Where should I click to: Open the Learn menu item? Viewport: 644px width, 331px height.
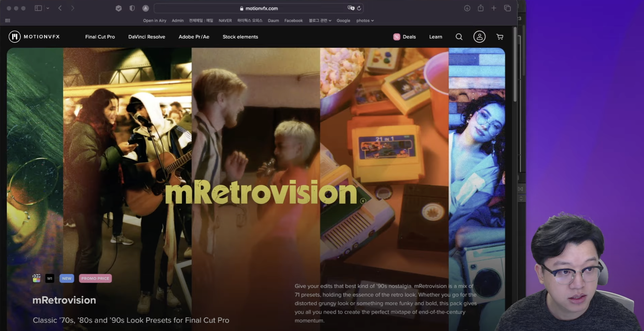(x=435, y=37)
